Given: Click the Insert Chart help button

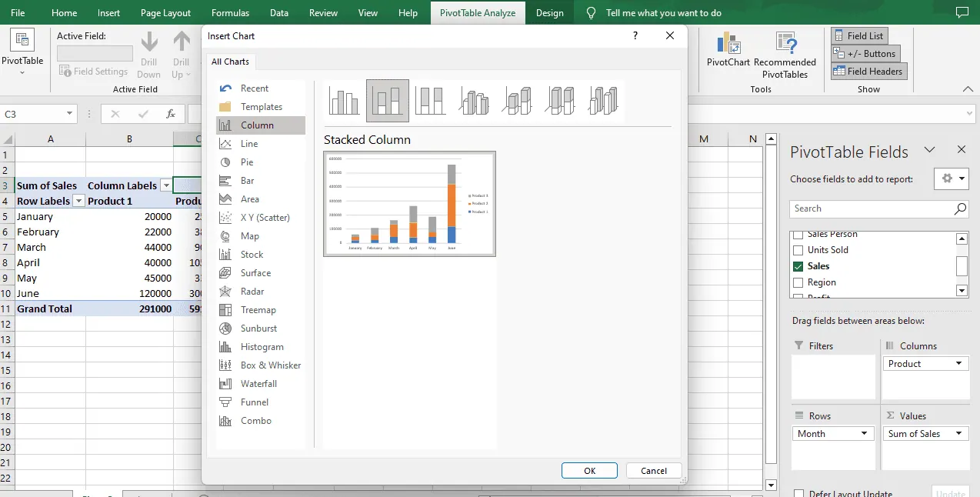Looking at the screenshot, I should click(635, 35).
